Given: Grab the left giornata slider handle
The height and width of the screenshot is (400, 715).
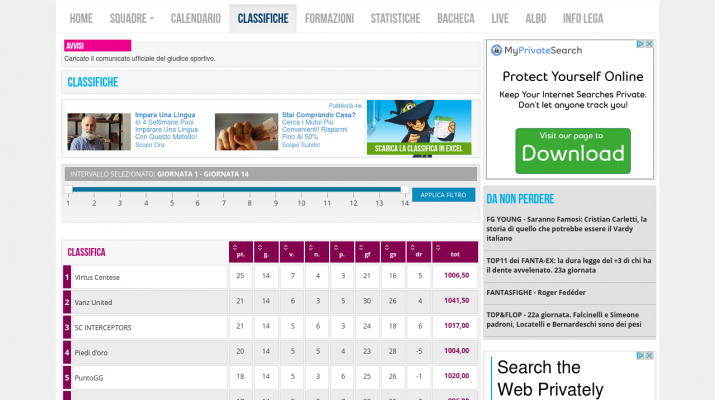Looking at the screenshot, I should 68,189.
